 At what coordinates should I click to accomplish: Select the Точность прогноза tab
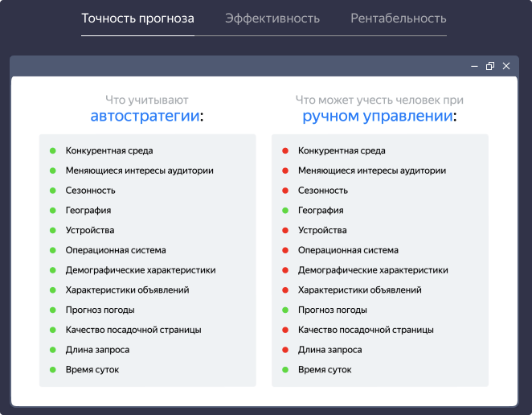[137, 18]
